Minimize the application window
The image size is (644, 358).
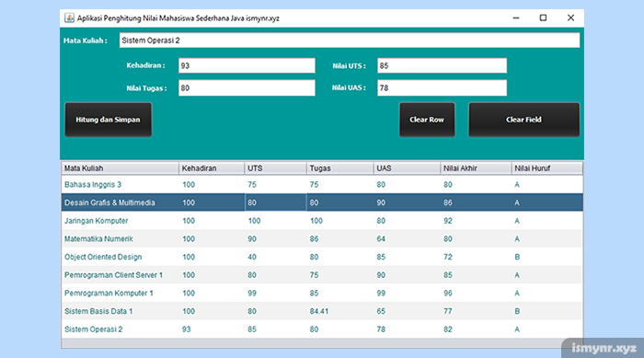point(516,17)
